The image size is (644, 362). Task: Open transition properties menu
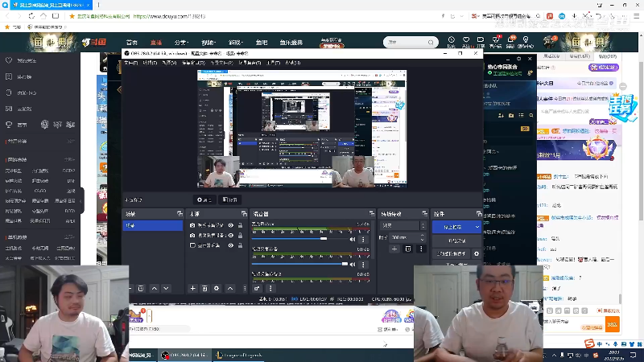pos(421,249)
